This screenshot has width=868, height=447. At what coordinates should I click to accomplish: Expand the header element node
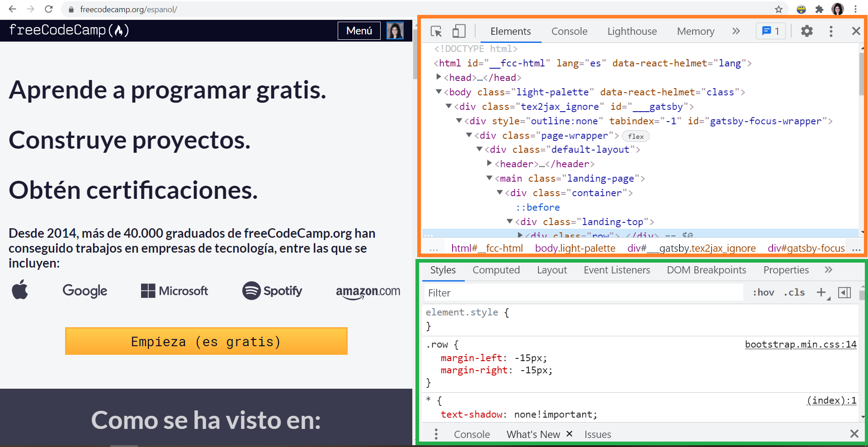pyautogui.click(x=490, y=164)
